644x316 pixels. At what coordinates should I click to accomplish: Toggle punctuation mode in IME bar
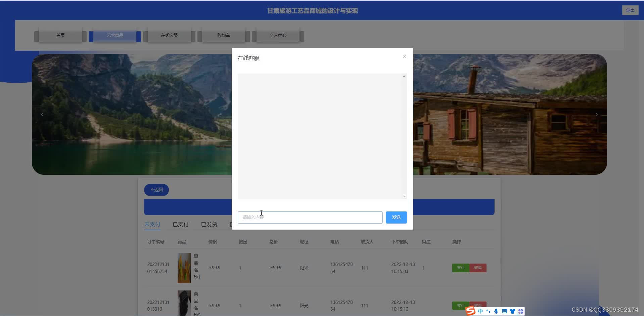[x=488, y=311]
